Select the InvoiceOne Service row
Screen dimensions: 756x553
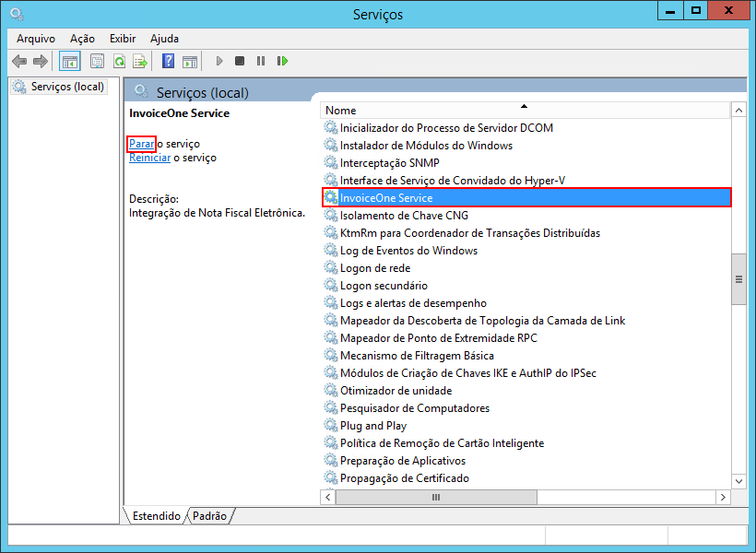(526, 197)
